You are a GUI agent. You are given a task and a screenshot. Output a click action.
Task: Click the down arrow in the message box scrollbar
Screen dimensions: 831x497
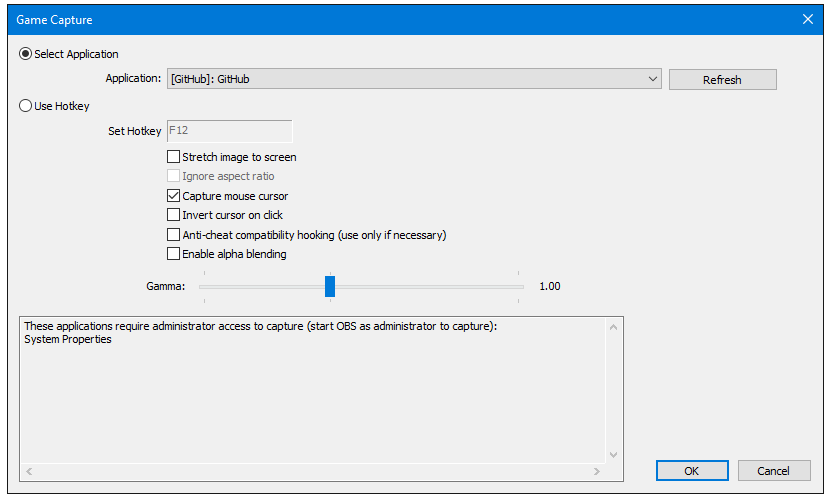click(x=613, y=455)
